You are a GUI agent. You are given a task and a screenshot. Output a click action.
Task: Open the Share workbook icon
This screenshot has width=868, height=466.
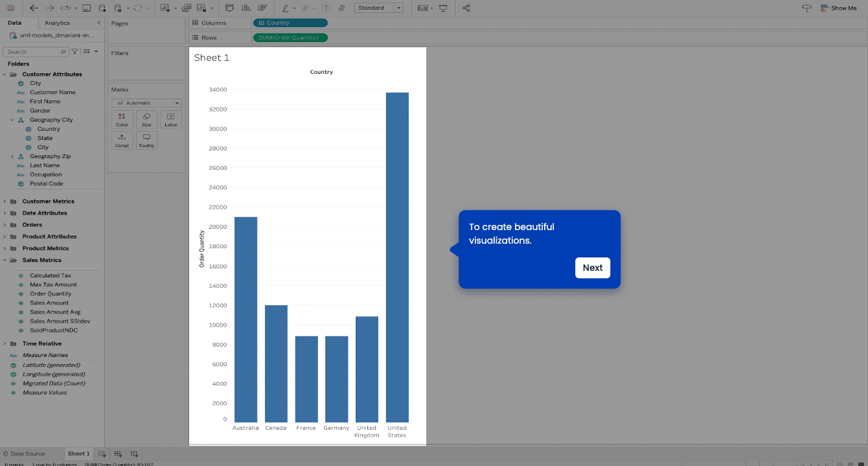466,8
